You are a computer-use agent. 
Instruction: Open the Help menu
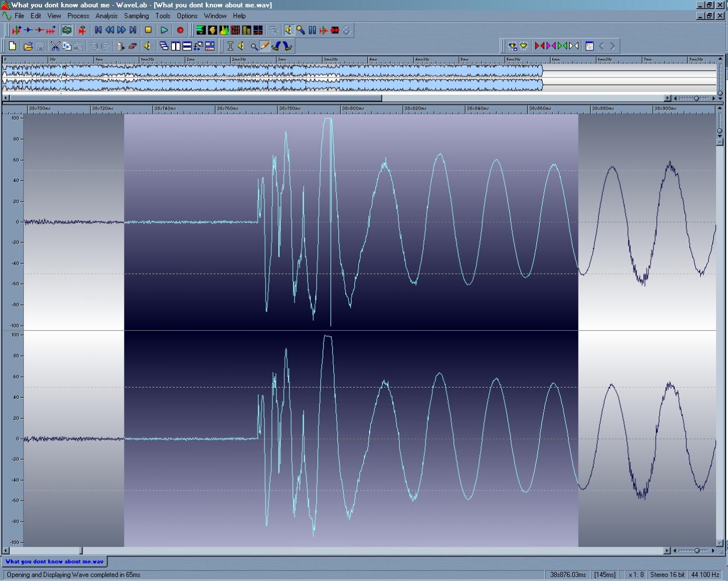(239, 16)
